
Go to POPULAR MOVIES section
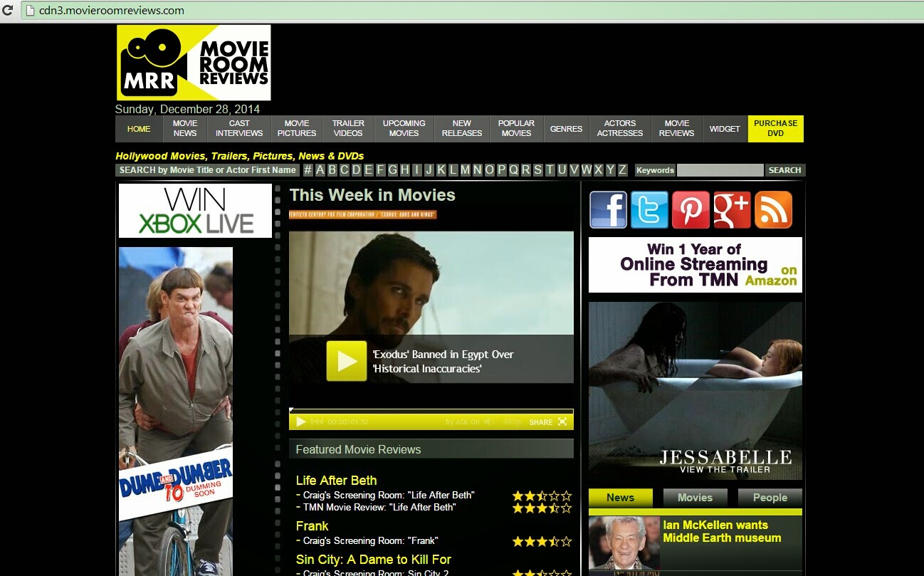pyautogui.click(x=516, y=129)
